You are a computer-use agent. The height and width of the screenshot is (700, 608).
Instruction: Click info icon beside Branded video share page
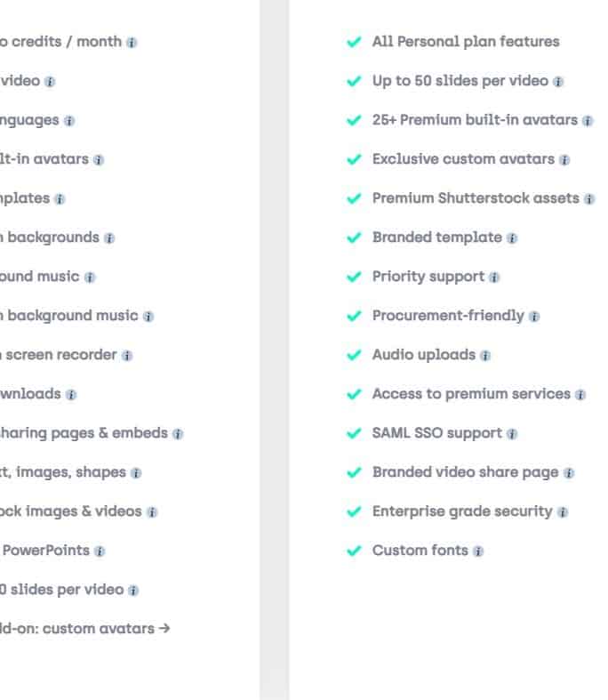click(569, 473)
